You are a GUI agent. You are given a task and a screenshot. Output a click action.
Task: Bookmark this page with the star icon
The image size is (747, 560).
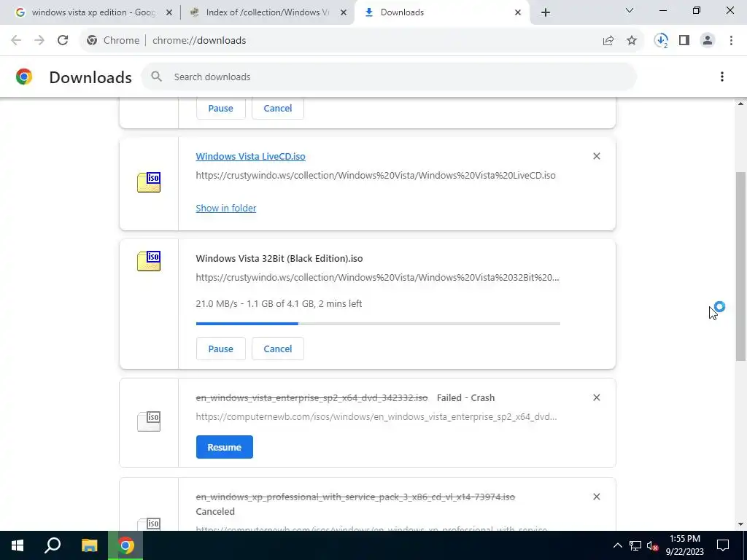[632, 41]
